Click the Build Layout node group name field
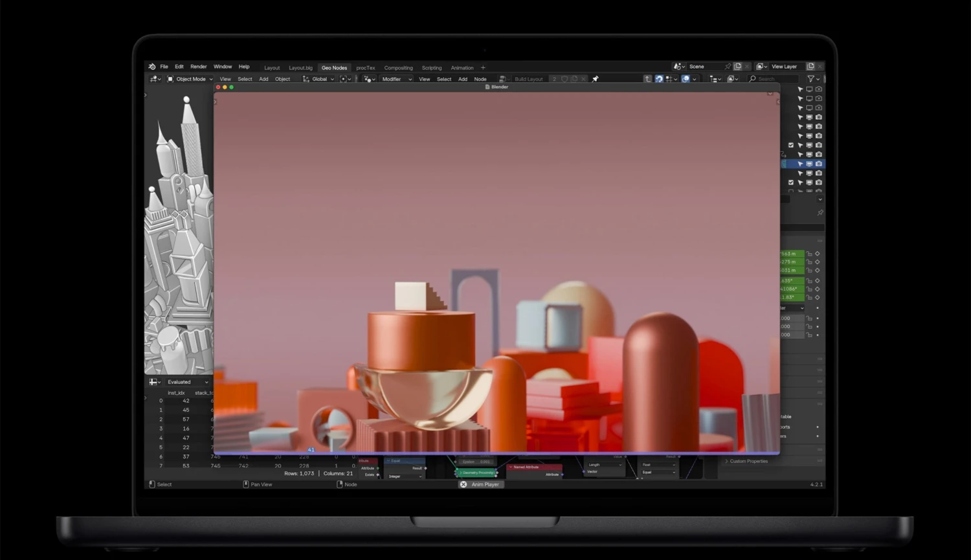 pos(529,79)
